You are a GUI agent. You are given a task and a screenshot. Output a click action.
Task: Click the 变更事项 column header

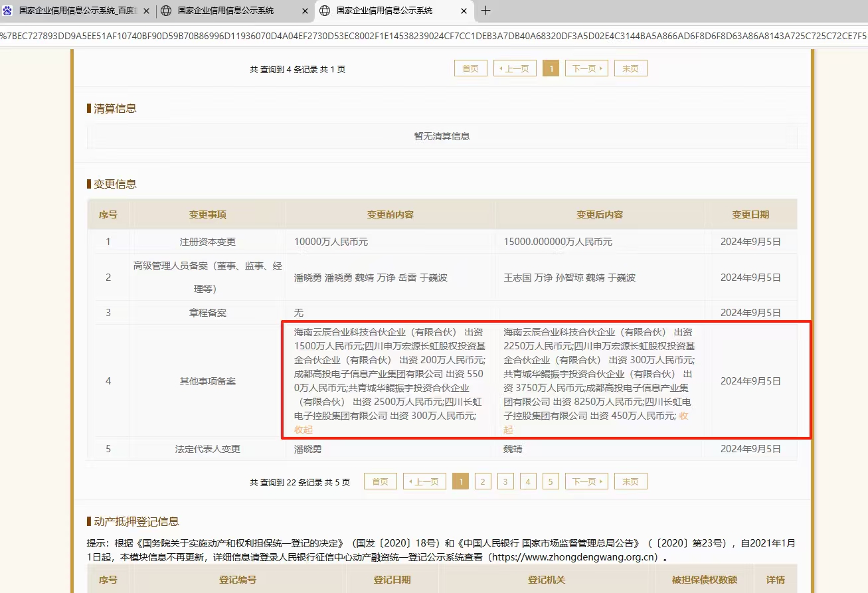point(208,214)
